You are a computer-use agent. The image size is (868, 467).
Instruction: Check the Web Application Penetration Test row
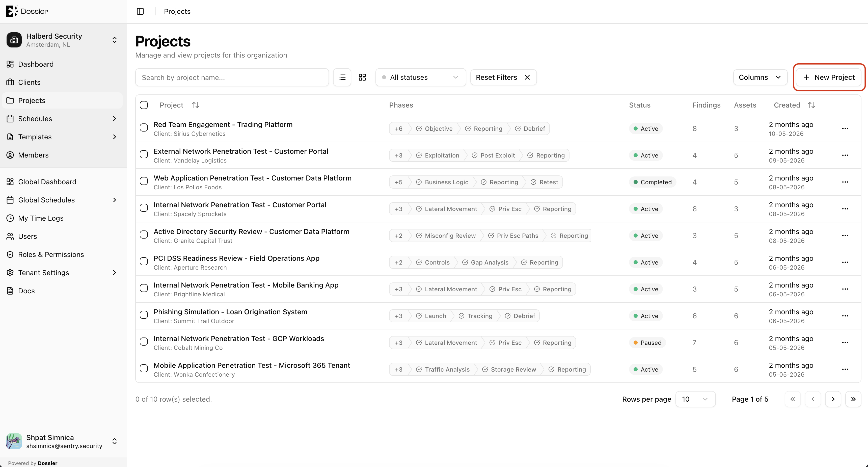point(144,181)
